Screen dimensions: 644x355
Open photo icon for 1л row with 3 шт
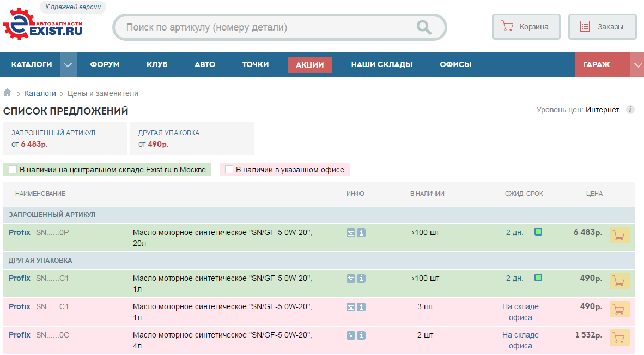click(x=351, y=307)
